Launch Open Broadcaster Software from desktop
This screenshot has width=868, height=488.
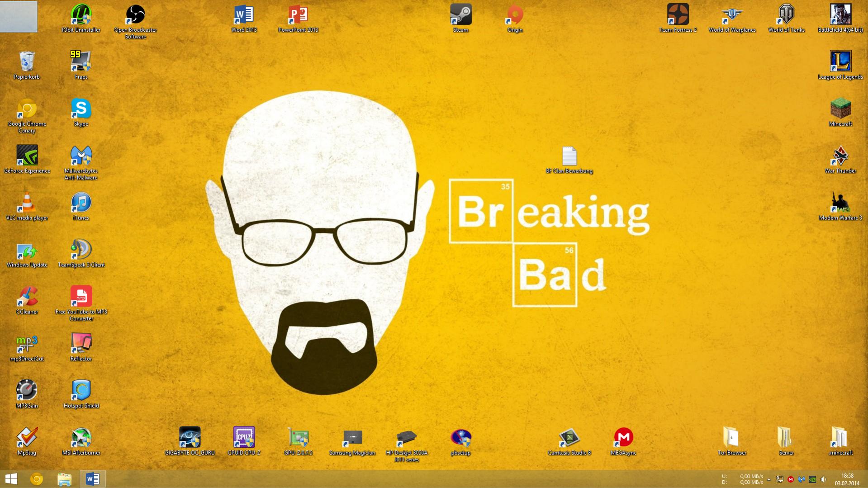point(135,22)
